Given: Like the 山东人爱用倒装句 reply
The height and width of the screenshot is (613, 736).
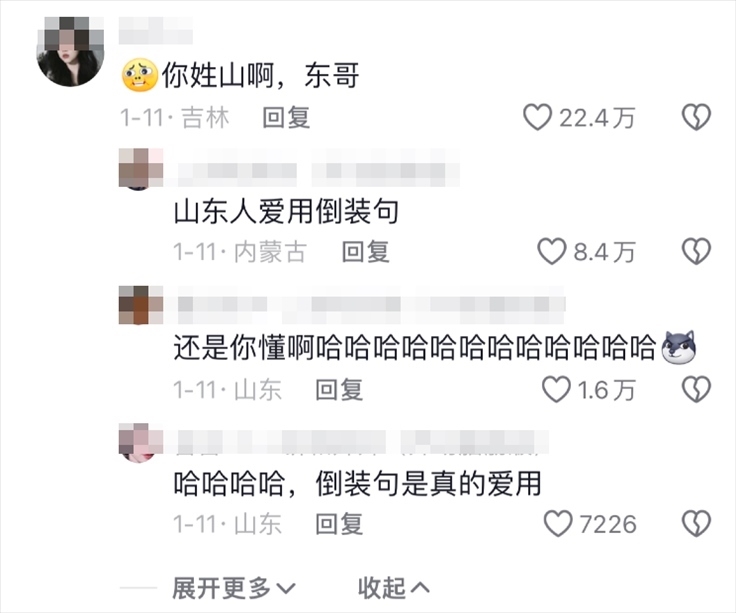Looking at the screenshot, I should [x=552, y=251].
